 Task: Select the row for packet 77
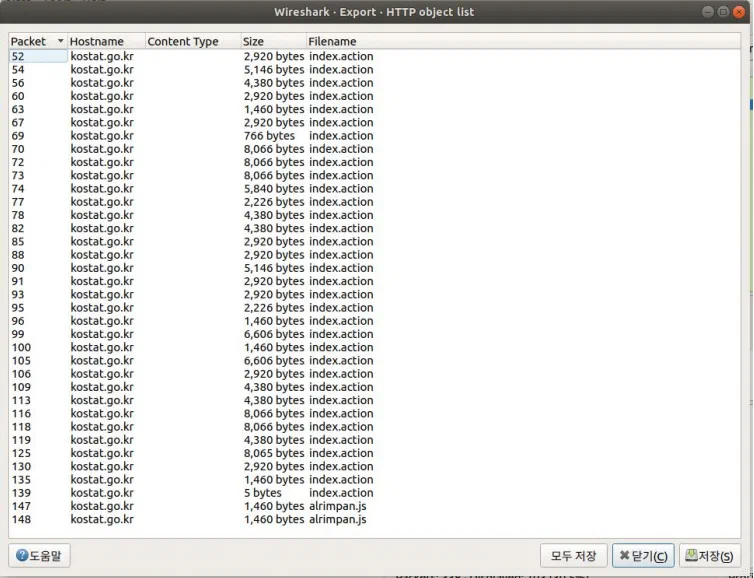[375, 202]
